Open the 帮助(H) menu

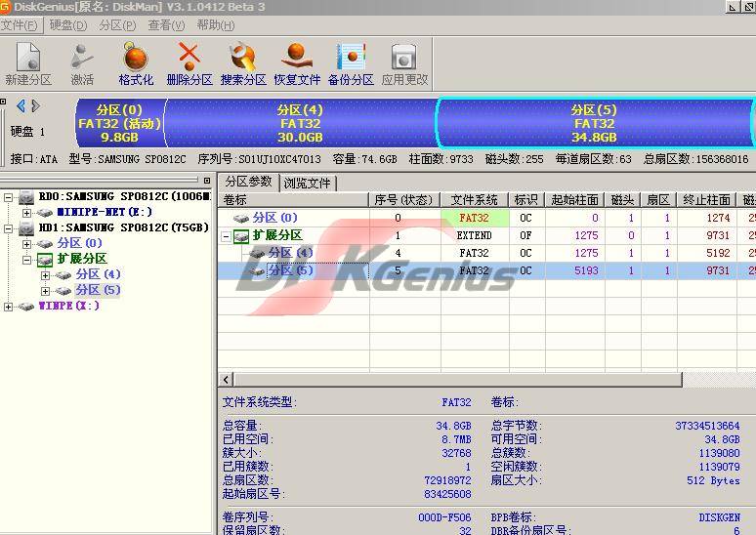(216, 25)
